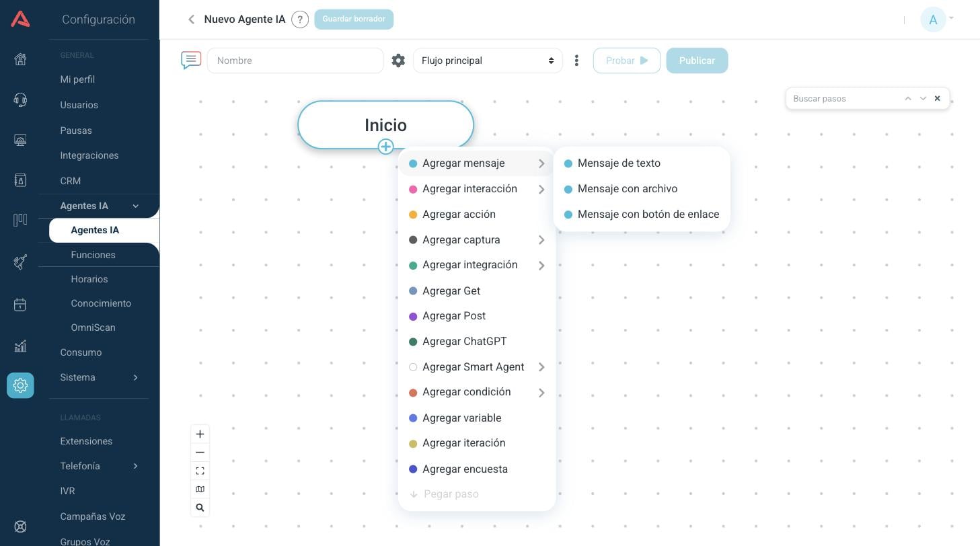The height and width of the screenshot is (546, 980).
Task: Open the highlighted settings gear in rail
Action: click(20, 385)
